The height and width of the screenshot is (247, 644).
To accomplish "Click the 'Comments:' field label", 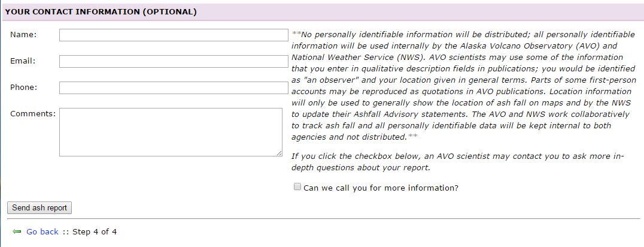I will point(33,114).
